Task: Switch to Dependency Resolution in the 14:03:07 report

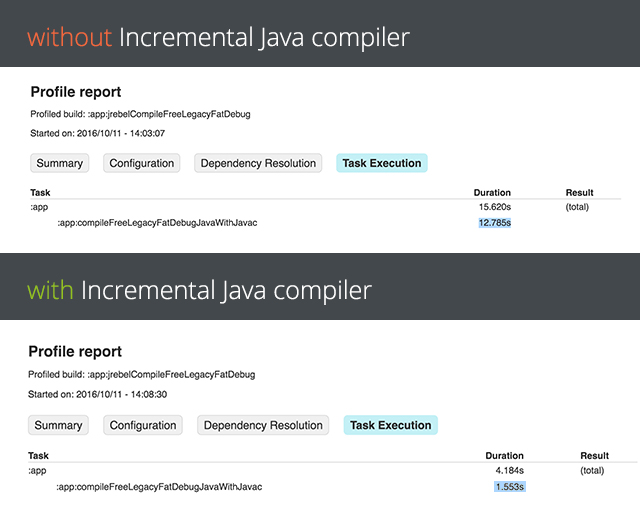Action: [x=259, y=163]
